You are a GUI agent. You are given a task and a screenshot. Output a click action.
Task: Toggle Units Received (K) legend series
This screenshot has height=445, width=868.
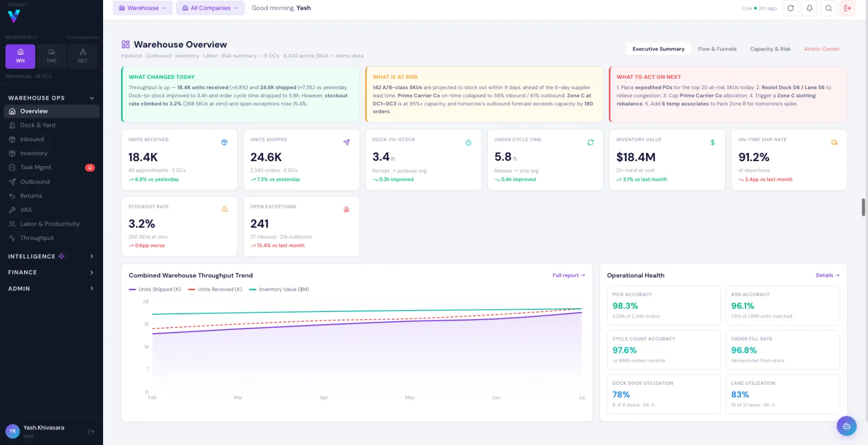click(x=215, y=290)
